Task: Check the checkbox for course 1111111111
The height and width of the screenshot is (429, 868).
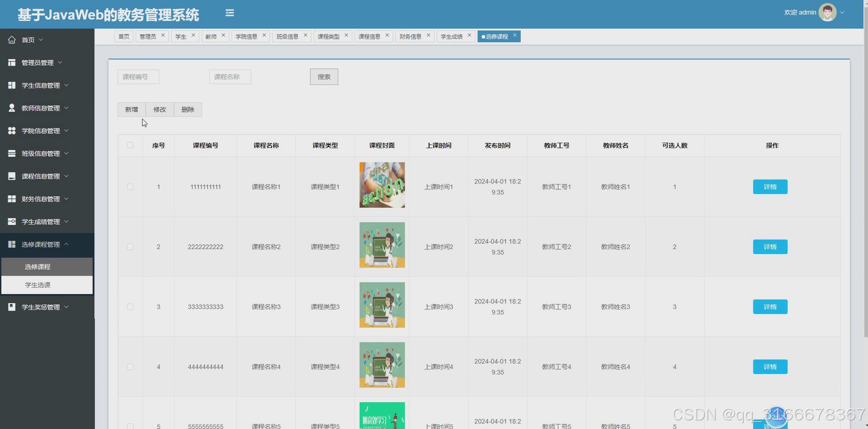Action: pyautogui.click(x=130, y=186)
